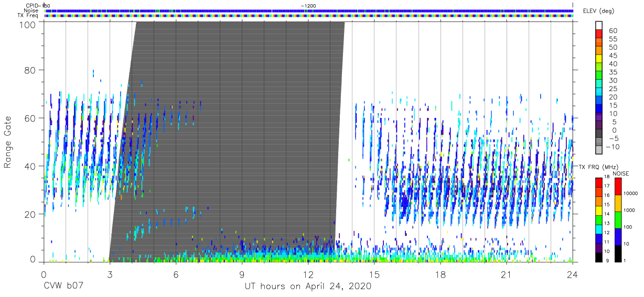Click the red TX FRQ swatch between 18 and 17
Viewport: 644px width, 297px height.
599,183
